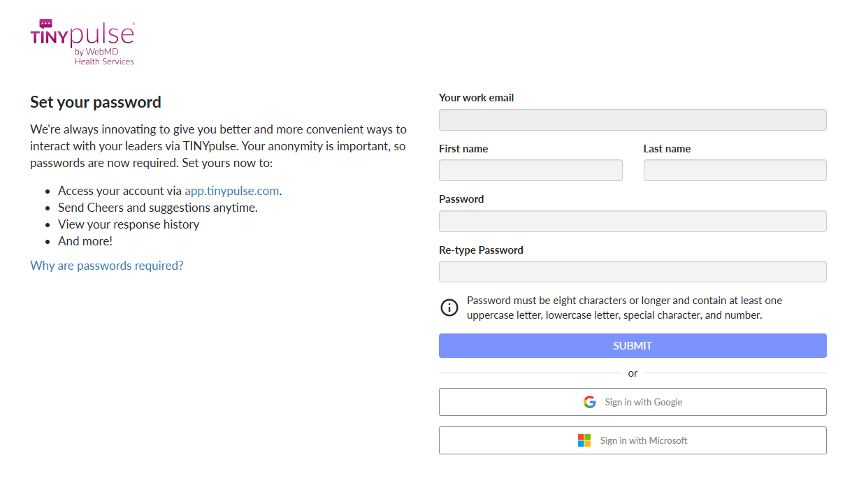
Task: Click the Google 'G' logo icon
Action: click(590, 402)
